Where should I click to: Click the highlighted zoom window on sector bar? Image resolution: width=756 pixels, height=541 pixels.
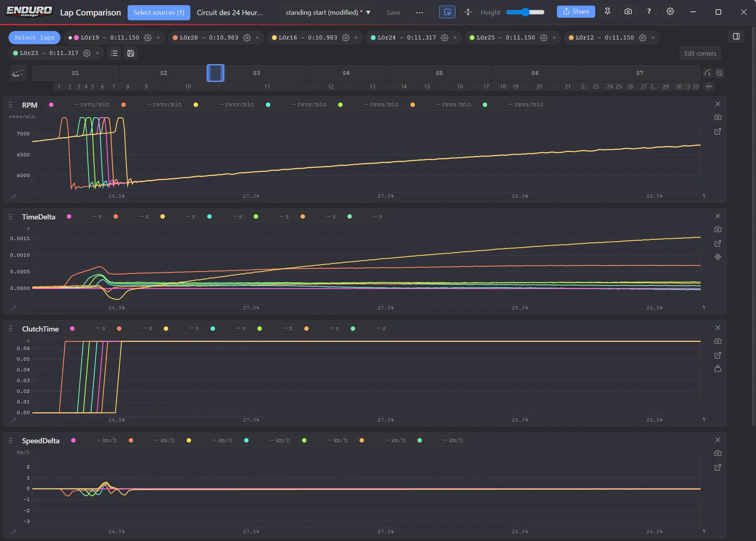[215, 73]
